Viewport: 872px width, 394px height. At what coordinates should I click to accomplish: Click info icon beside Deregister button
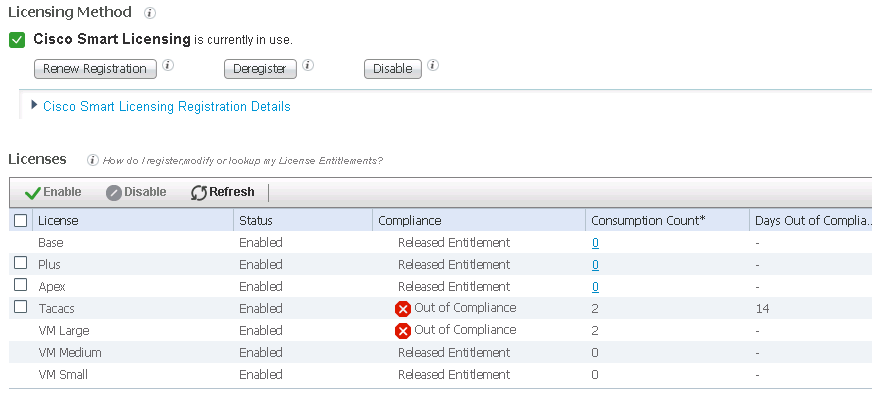[x=308, y=65]
